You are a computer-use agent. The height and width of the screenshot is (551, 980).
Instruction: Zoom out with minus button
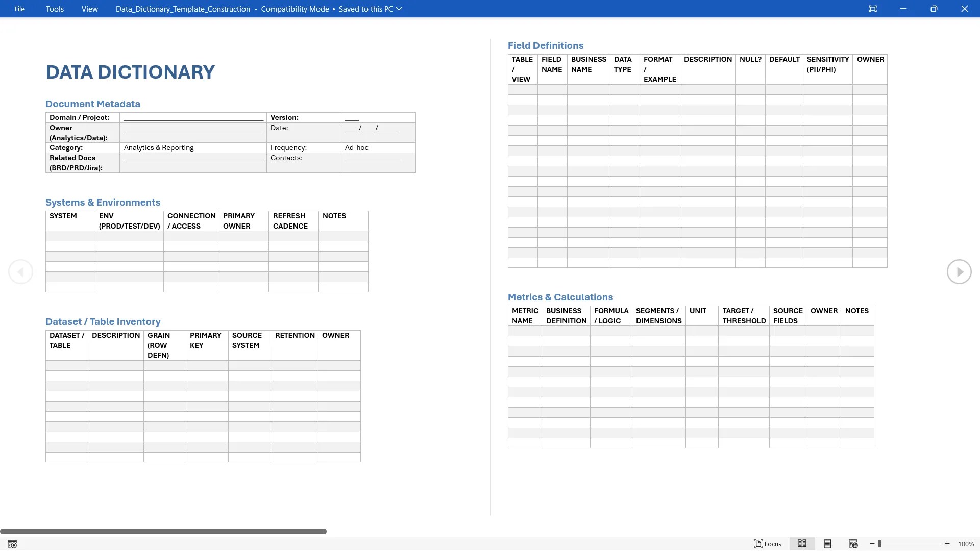click(872, 544)
